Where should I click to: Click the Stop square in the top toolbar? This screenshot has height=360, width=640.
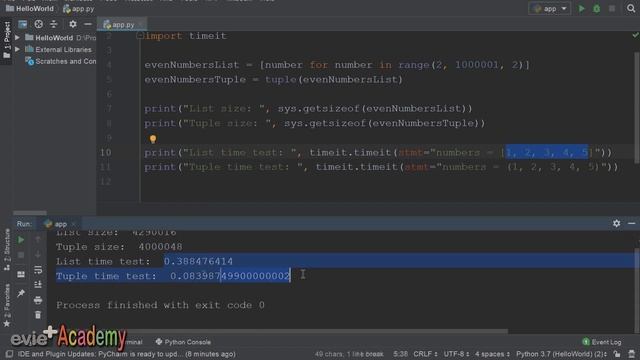click(612, 9)
